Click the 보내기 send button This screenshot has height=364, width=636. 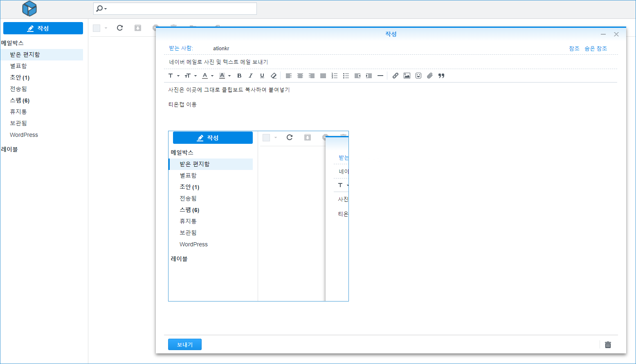(185, 345)
